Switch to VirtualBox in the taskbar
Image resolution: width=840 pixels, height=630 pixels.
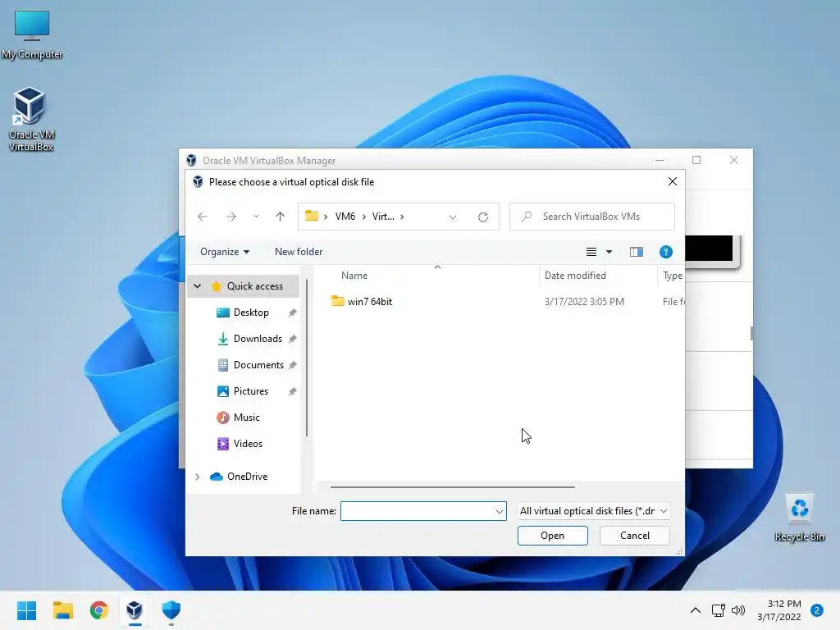tap(135, 610)
